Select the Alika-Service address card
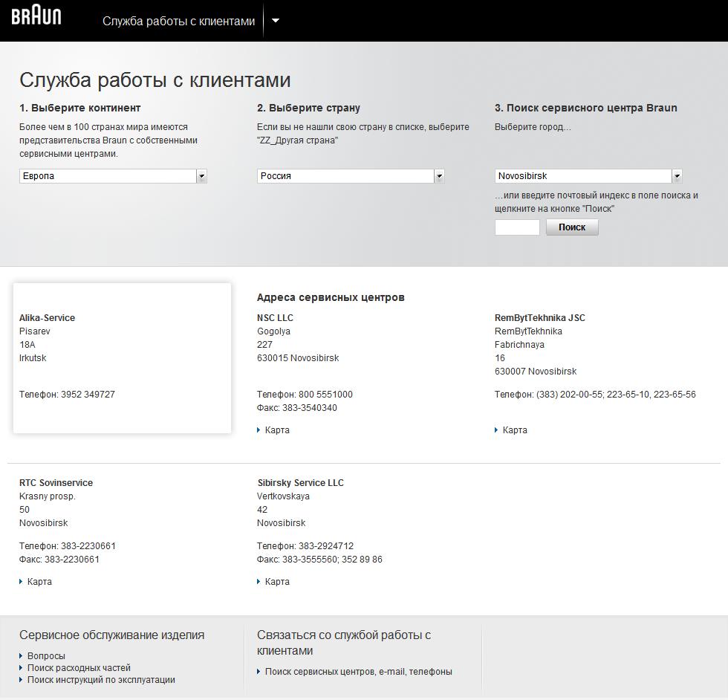 coord(122,357)
